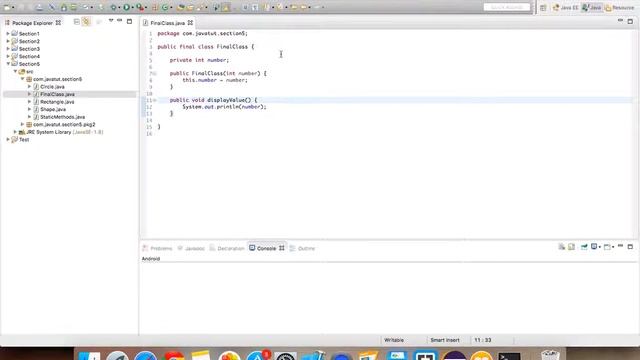The height and width of the screenshot is (360, 640).
Task: Expand the Section1 project
Action: pyautogui.click(x=8, y=33)
